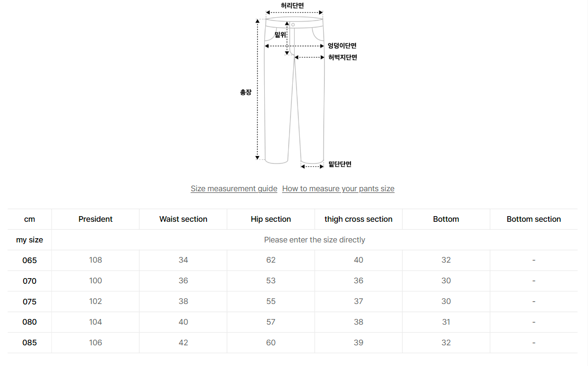Screen dimensions: 588x366
Task: Select the 085 size row label
Action: point(30,343)
